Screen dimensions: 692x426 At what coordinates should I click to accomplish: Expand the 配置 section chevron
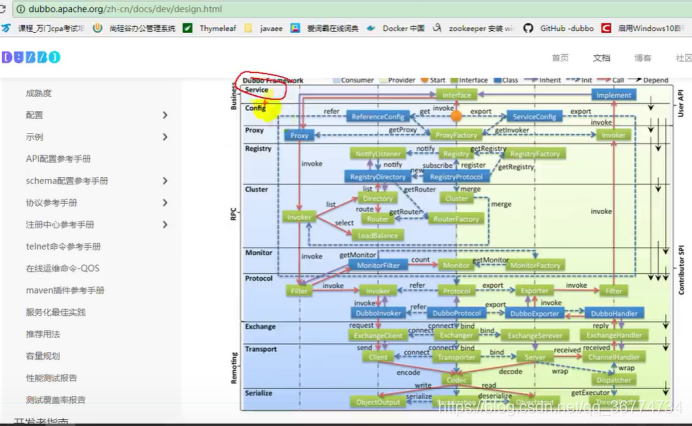click(165, 115)
